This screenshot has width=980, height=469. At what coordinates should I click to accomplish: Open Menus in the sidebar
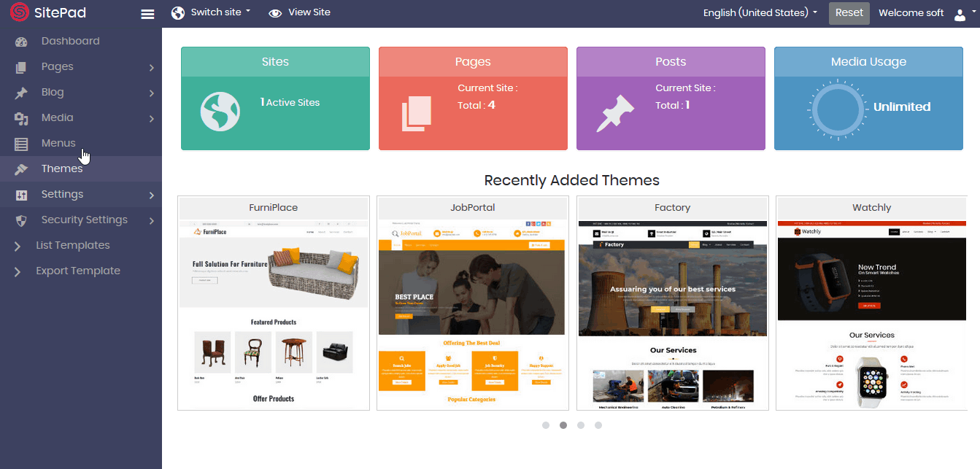coord(58,143)
